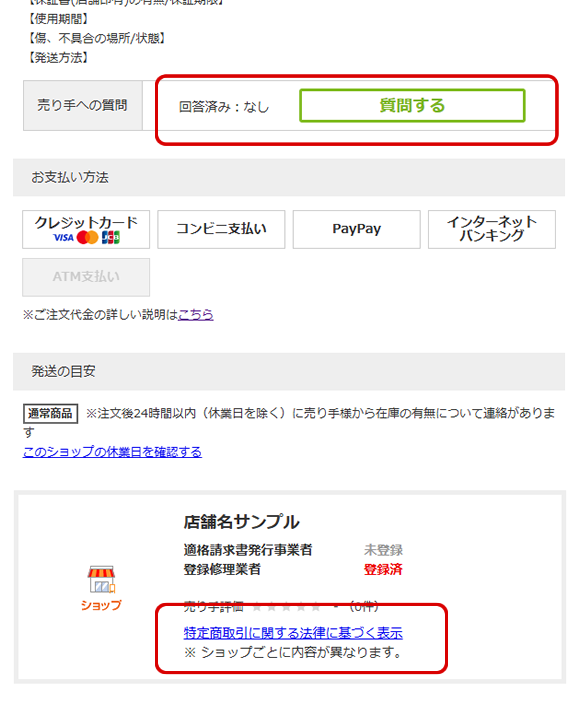This screenshot has width=580, height=703.
Task: Open このショップの休業日を確認する link
Action: (x=112, y=452)
